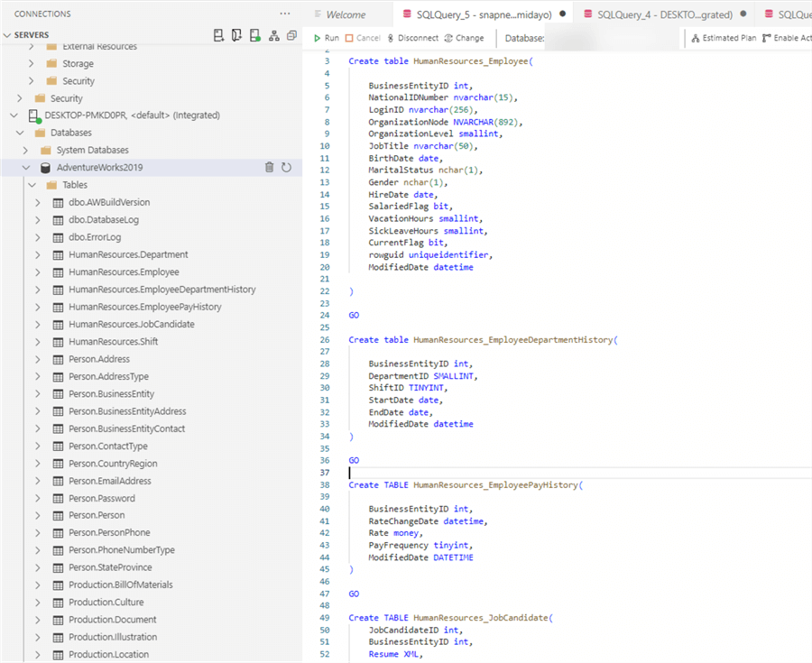Expand the dbo.AWBuildVersion table

point(38,202)
